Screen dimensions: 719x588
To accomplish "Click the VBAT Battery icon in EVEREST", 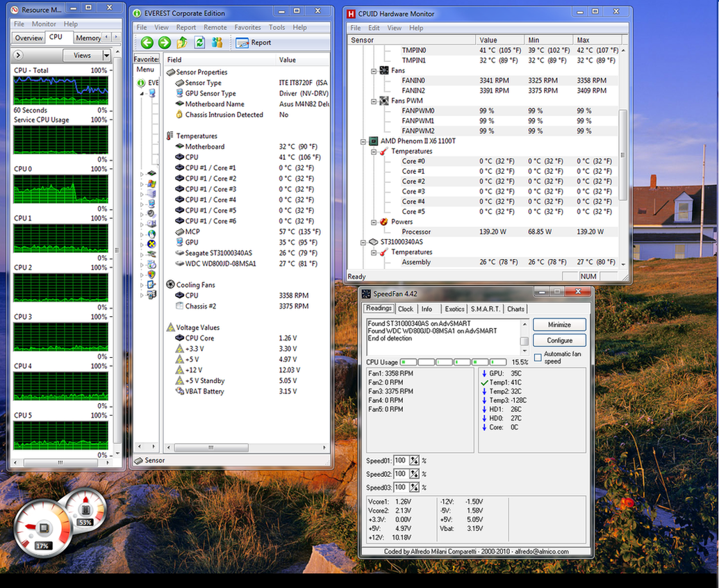I will tap(180, 391).
